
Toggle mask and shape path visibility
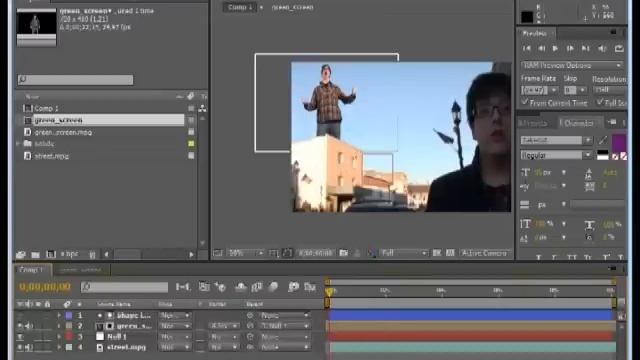[287, 253]
